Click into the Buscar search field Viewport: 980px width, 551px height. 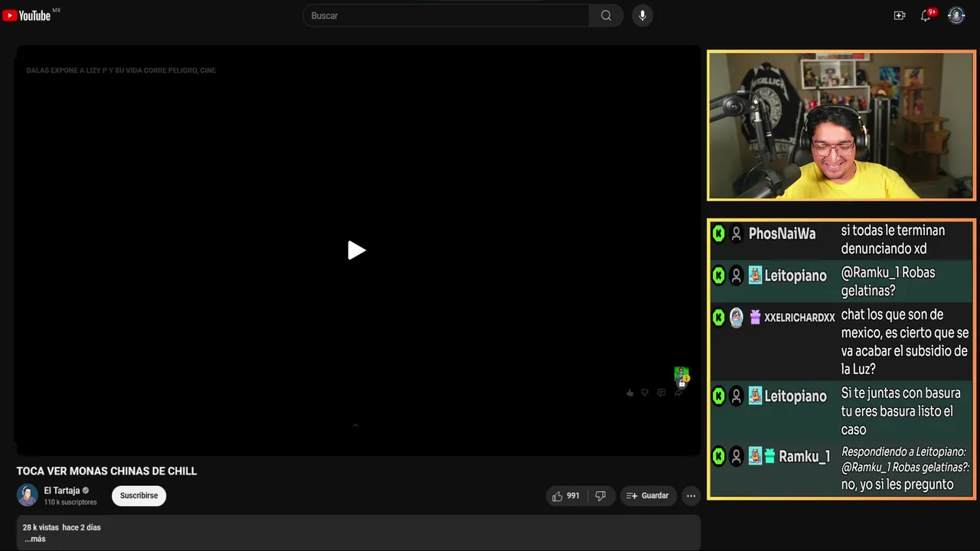pos(446,15)
